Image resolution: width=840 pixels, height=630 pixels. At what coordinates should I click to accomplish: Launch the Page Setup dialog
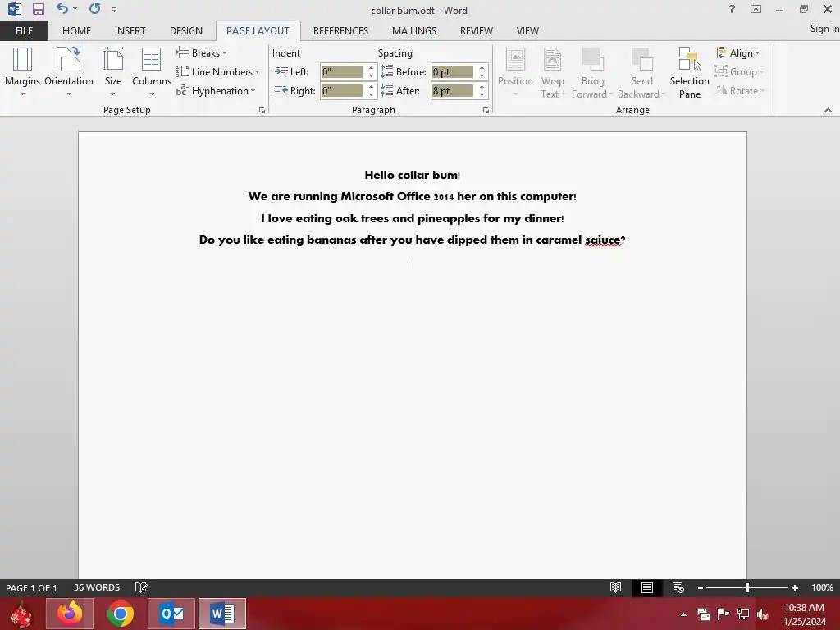262,111
